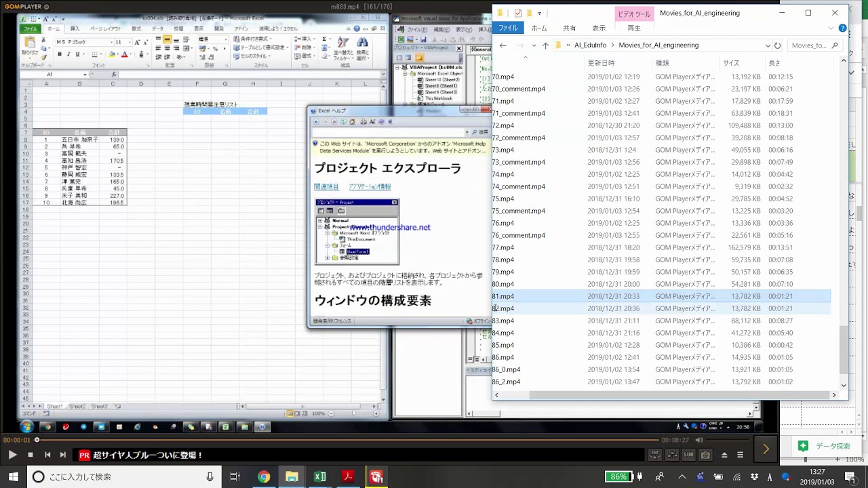Sort files by 更新日時 column header

(x=600, y=63)
